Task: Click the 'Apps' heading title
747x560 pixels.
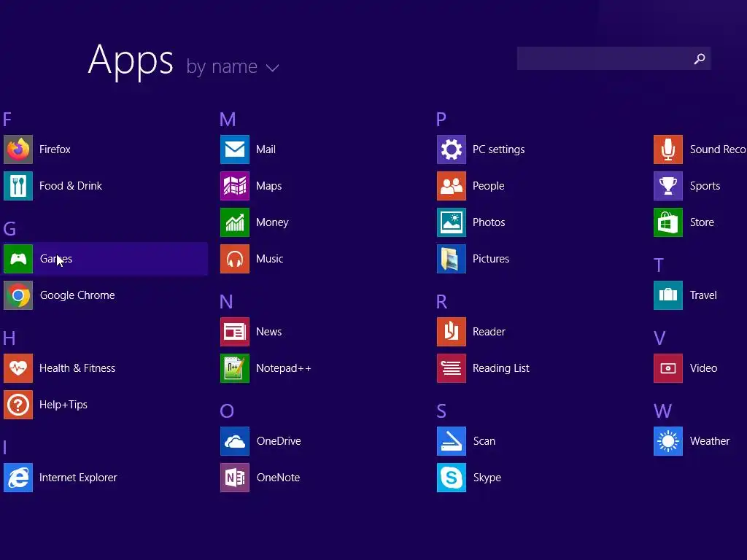Action: [131, 61]
